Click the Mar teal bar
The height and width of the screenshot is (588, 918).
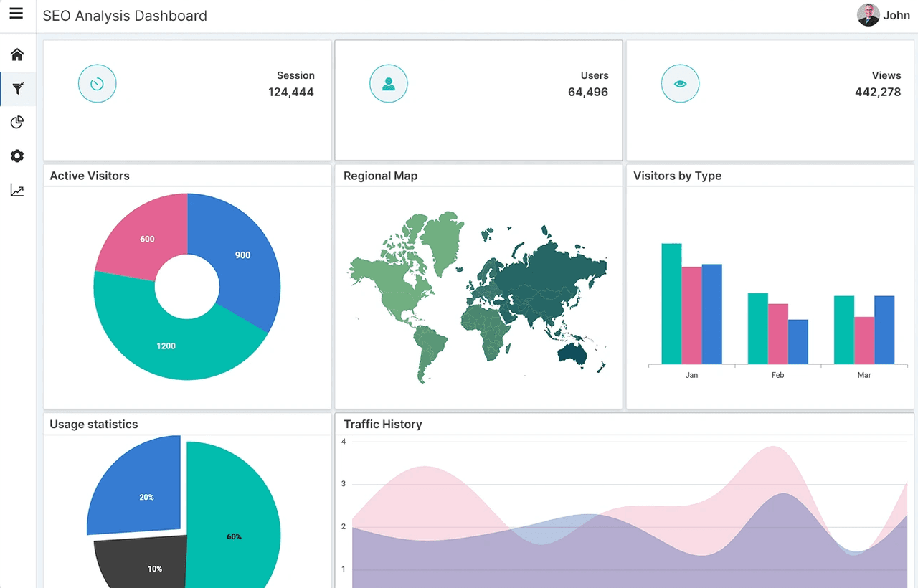pos(844,331)
